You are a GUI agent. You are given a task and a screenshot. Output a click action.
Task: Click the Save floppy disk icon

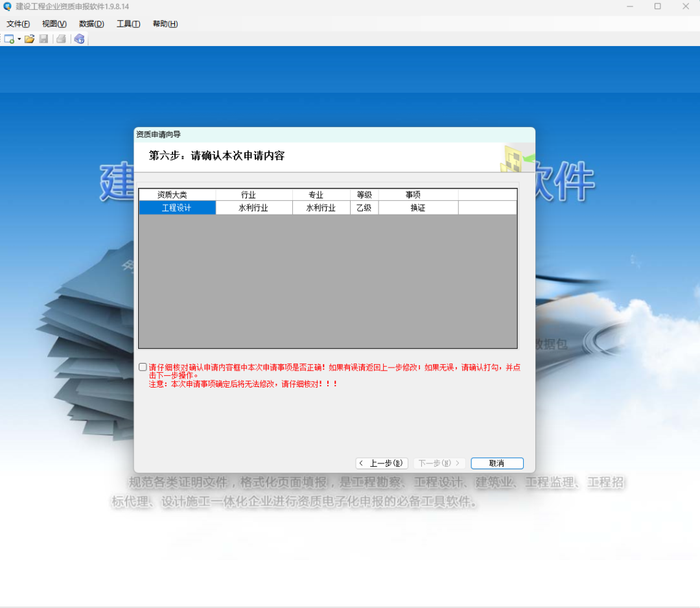(44, 39)
